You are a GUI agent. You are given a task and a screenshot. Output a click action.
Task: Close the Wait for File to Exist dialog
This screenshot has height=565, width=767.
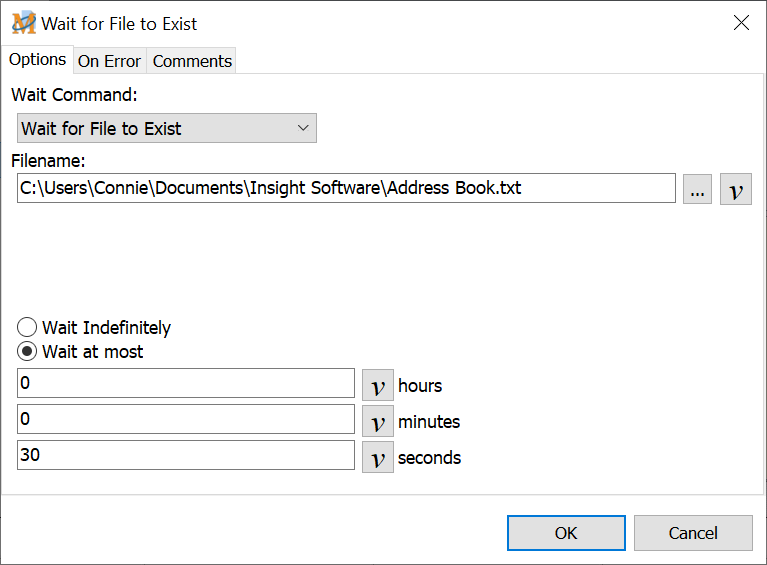[x=741, y=23]
